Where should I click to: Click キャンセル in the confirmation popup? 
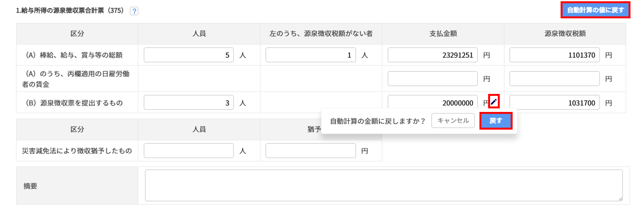pos(453,121)
